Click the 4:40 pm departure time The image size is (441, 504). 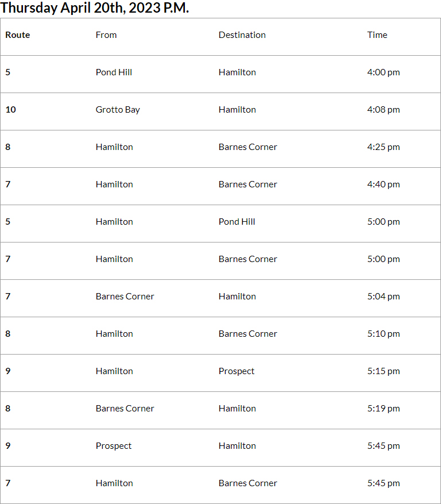(x=384, y=184)
